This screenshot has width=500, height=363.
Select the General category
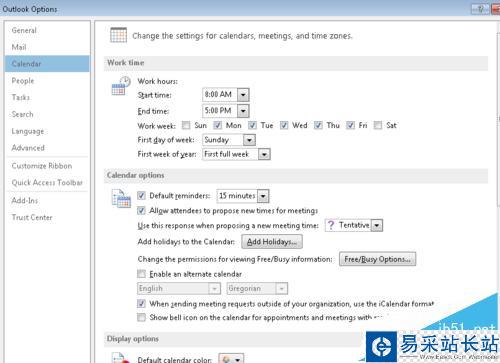(x=47, y=30)
